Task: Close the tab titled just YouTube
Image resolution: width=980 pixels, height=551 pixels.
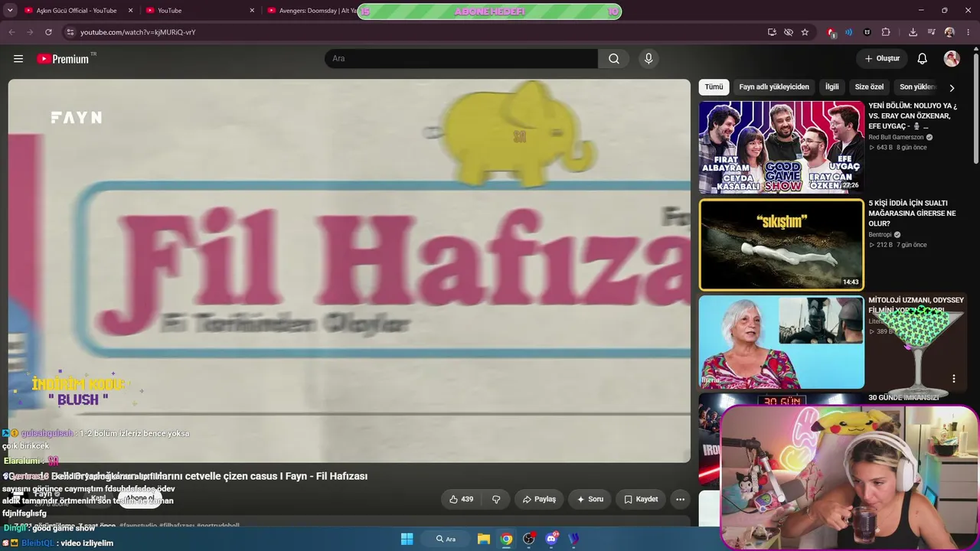Action: [252, 11]
